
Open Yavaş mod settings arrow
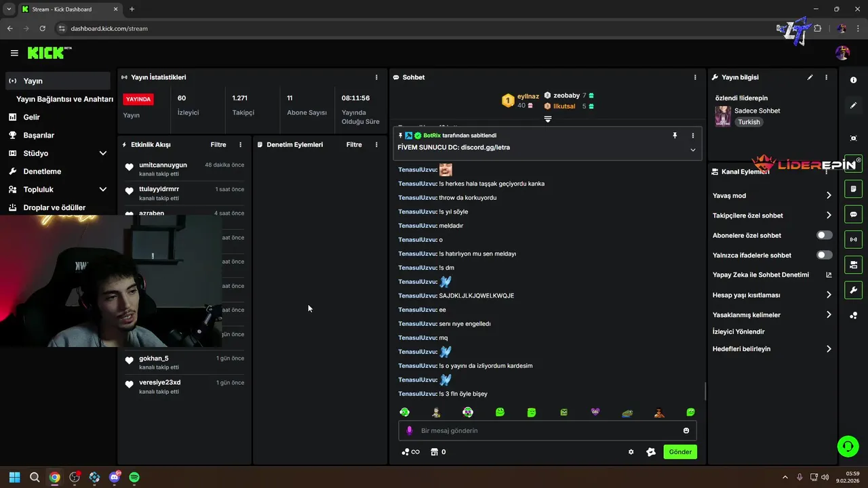tap(829, 195)
